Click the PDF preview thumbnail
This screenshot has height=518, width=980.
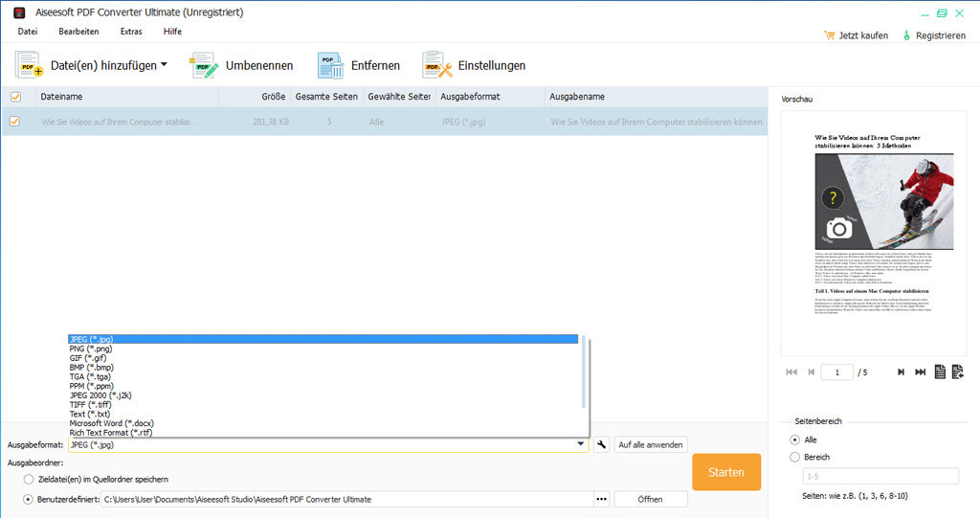tap(874, 235)
